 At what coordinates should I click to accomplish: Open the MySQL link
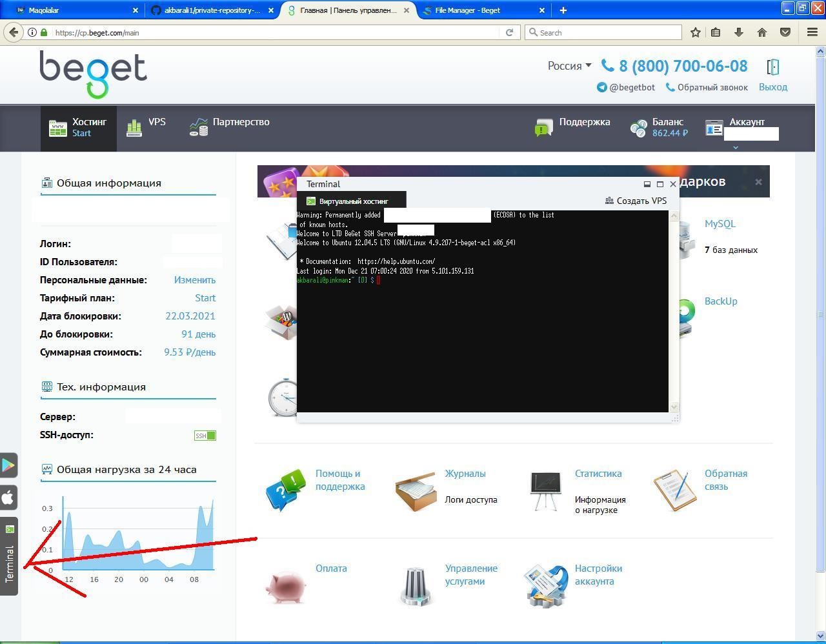720,224
